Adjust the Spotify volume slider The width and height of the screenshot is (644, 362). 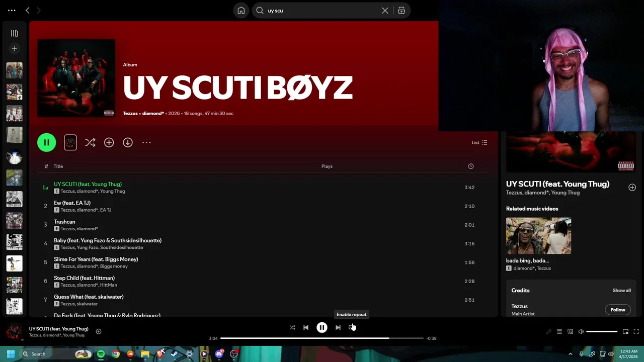(x=602, y=331)
